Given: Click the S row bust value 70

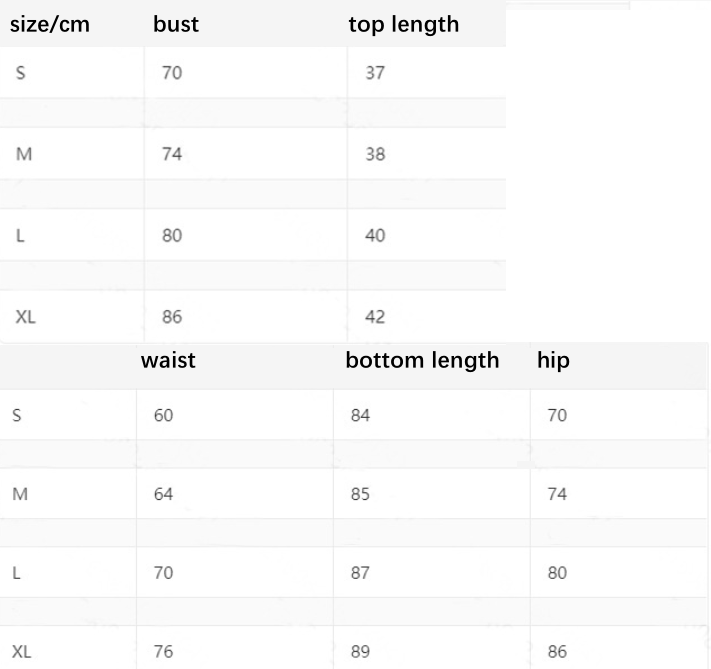Looking at the screenshot, I should pos(172,73).
